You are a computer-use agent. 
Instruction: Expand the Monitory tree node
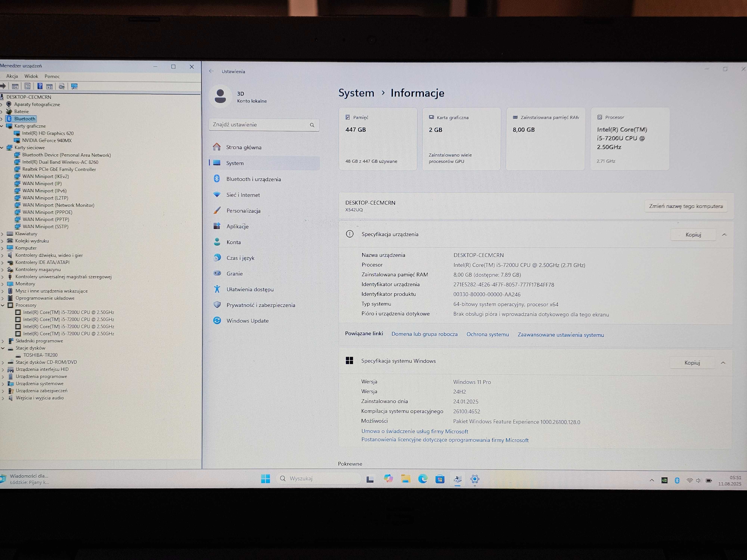3,284
